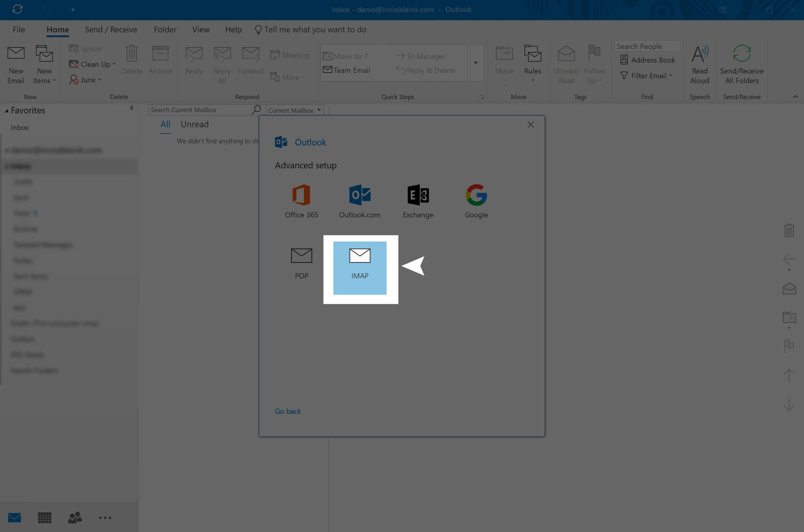Start Read Aloud speech
This screenshot has width=804, height=532.
pyautogui.click(x=699, y=65)
